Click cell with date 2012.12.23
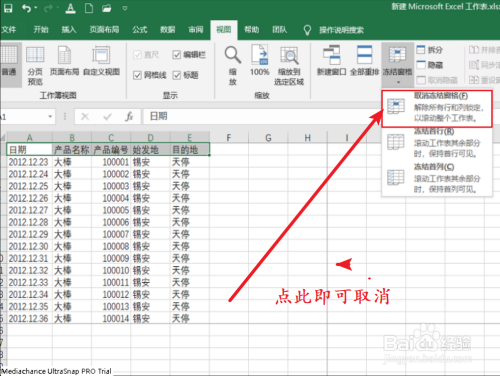 [x=30, y=162]
